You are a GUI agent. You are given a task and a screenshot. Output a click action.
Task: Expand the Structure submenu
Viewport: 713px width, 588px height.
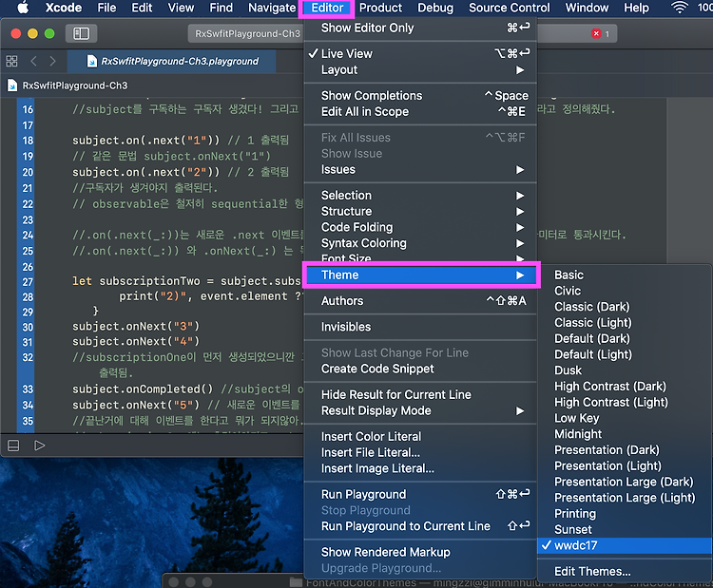click(x=419, y=211)
